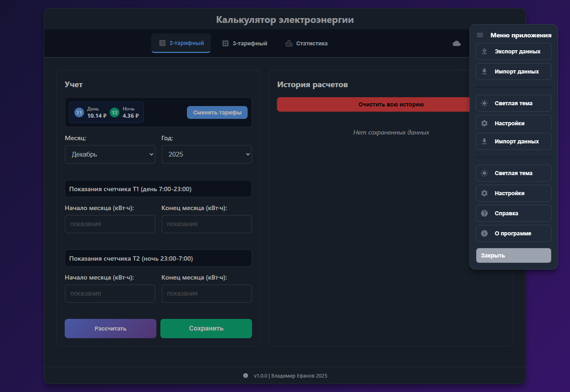Open the Год dropdown showing 2025
570x392 pixels.
pyautogui.click(x=207, y=154)
